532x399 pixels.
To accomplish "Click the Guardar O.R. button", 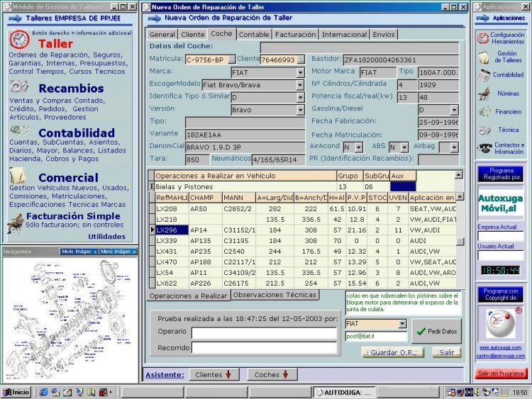I will click(x=393, y=352).
